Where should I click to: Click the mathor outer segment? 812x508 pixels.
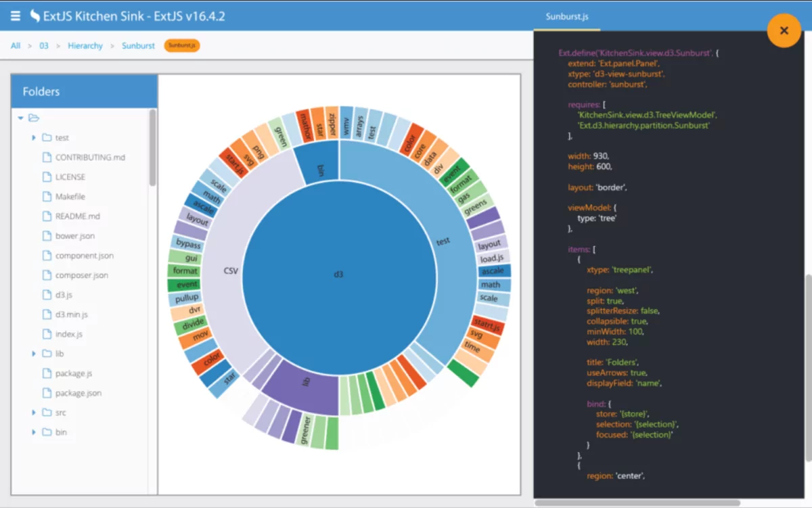click(306, 126)
